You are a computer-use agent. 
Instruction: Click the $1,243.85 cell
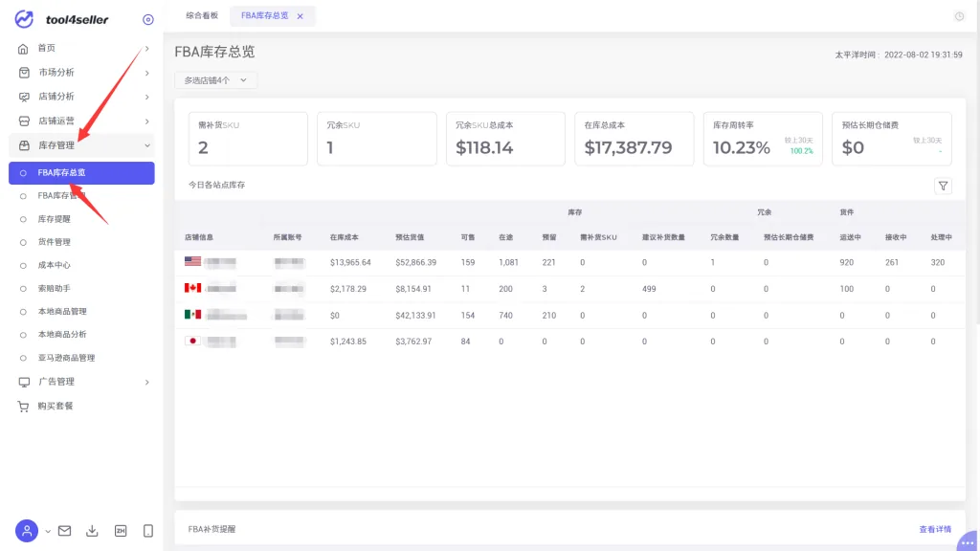click(x=348, y=342)
